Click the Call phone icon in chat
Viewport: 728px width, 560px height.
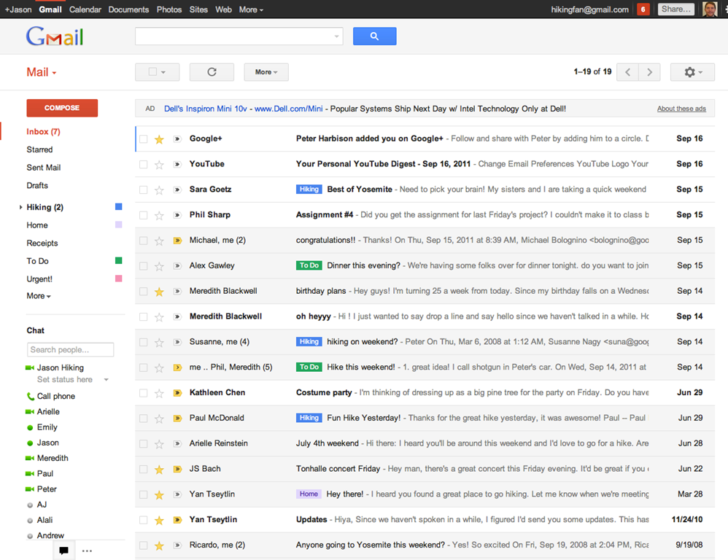tap(31, 397)
